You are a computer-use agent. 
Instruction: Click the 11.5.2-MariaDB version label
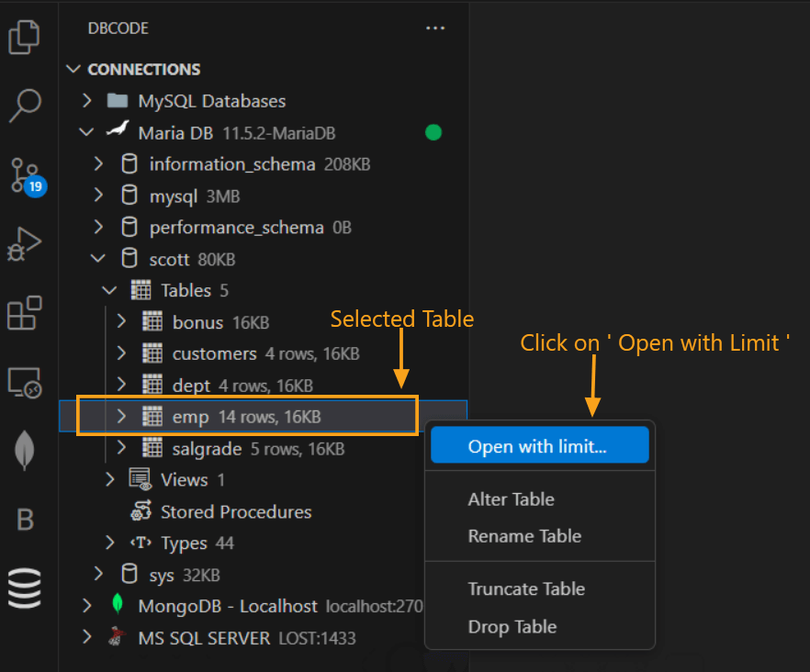click(279, 133)
